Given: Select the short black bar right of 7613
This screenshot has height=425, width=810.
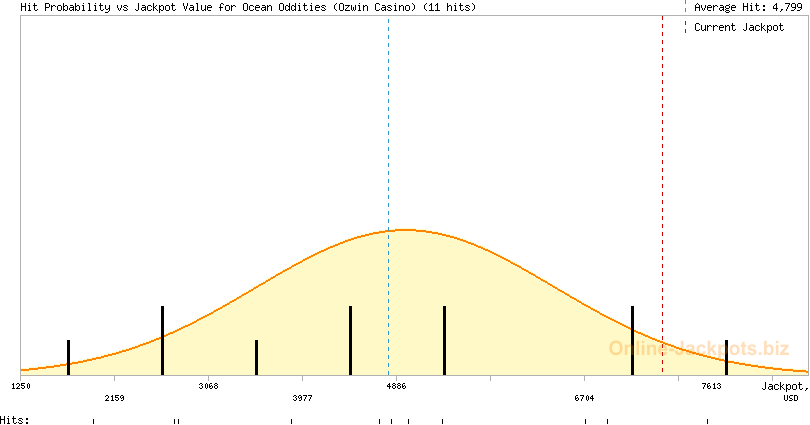Looking at the screenshot, I should click(726, 357).
